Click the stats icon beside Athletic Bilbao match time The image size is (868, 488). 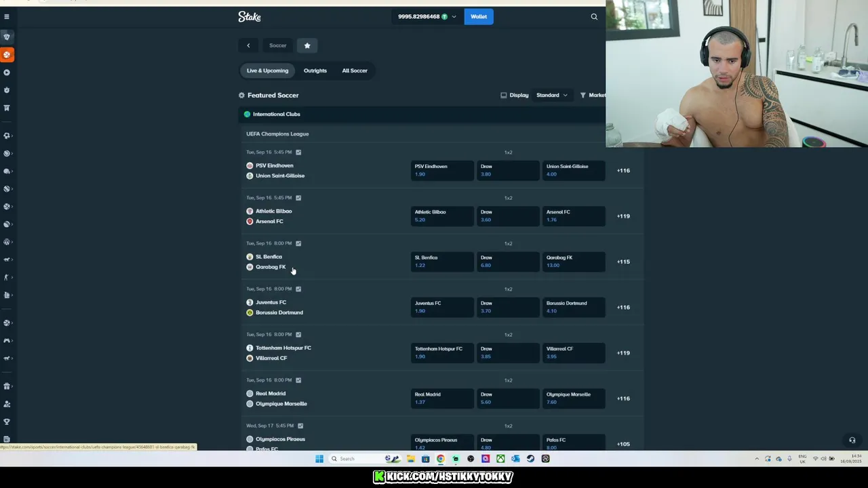click(x=298, y=198)
